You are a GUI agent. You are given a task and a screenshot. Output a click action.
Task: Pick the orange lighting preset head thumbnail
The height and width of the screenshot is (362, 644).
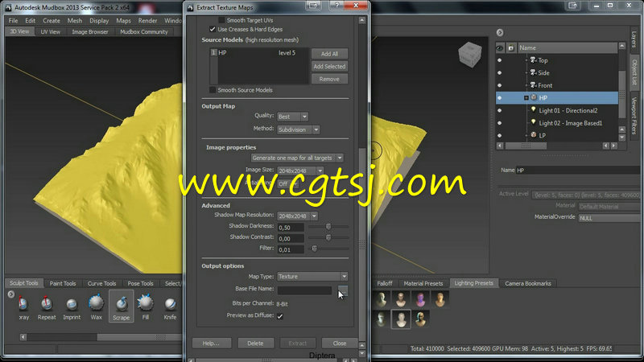[440, 299]
